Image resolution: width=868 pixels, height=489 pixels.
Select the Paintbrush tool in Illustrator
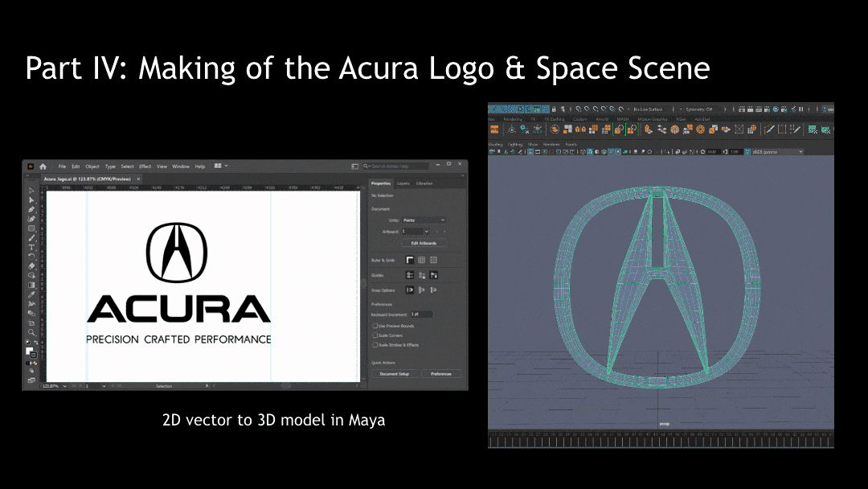(x=31, y=237)
